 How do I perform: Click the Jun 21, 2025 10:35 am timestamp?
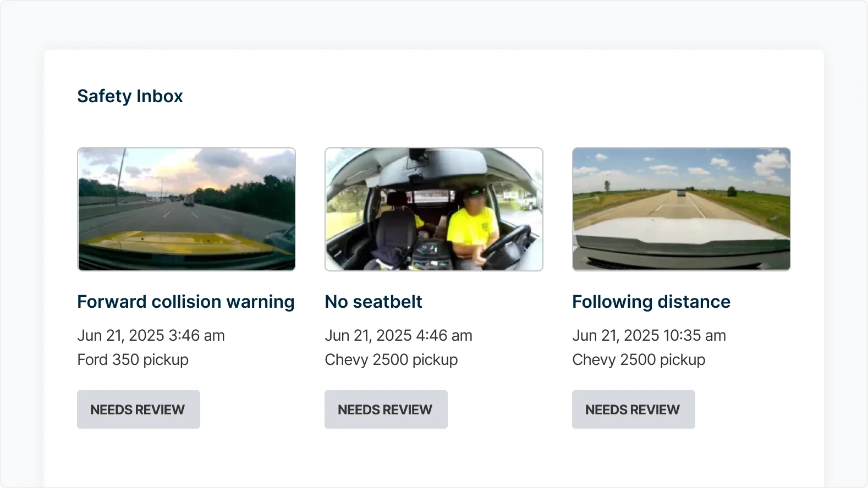tap(649, 335)
